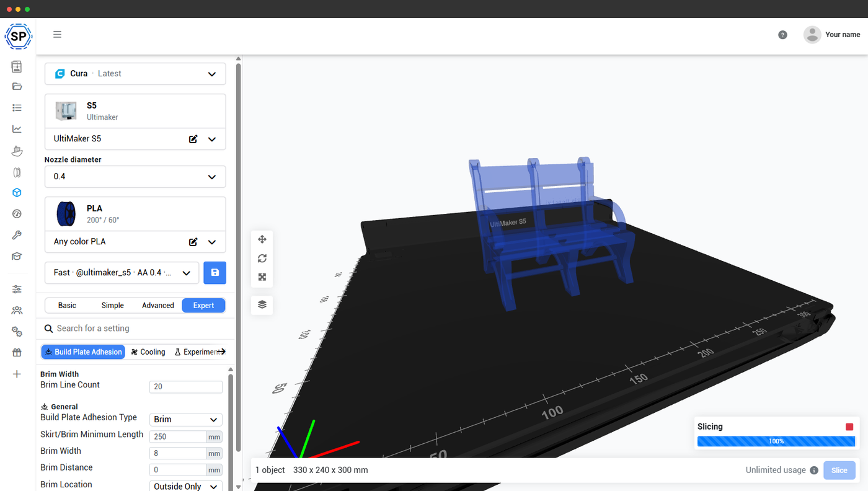Click the Brim Distance 0 mm field
The height and width of the screenshot is (491, 868).
[x=178, y=470]
